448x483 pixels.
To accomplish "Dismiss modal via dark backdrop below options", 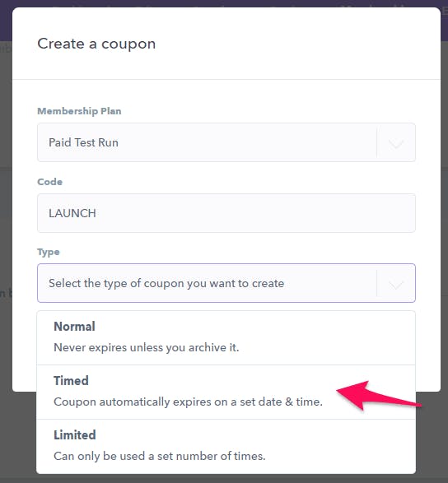I will pos(224,478).
